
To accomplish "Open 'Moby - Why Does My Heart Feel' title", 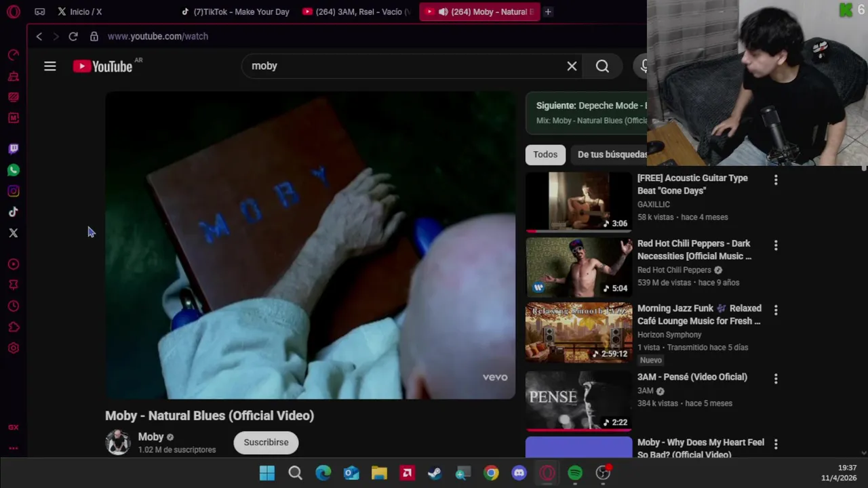I will pos(701,448).
